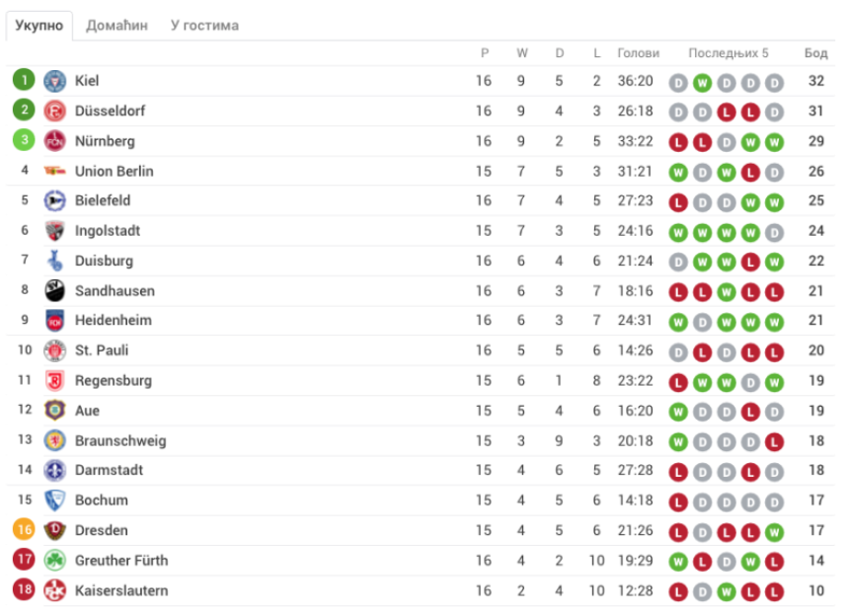
Task: Open the Braunschweig team name link
Action: 120,441
